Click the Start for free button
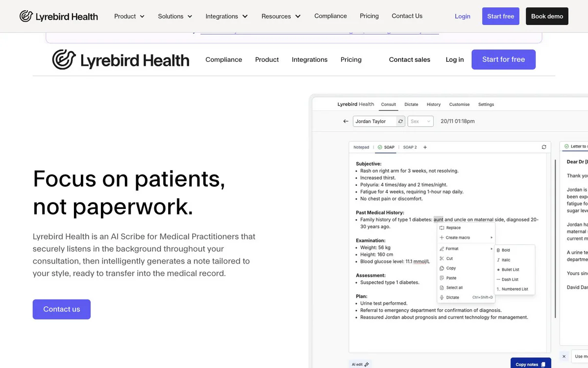Image resolution: width=588 pixels, height=368 pixels. pyautogui.click(x=504, y=59)
